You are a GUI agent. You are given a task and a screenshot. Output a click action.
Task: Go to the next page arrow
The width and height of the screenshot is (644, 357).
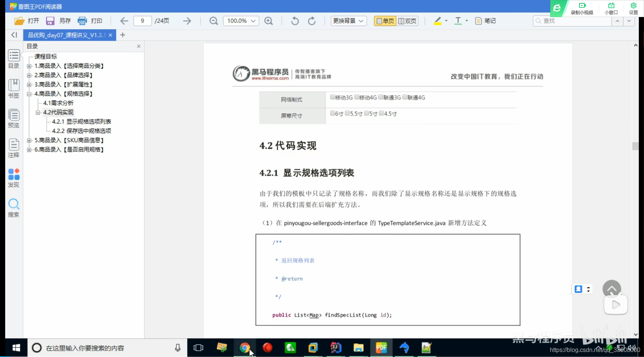187,21
